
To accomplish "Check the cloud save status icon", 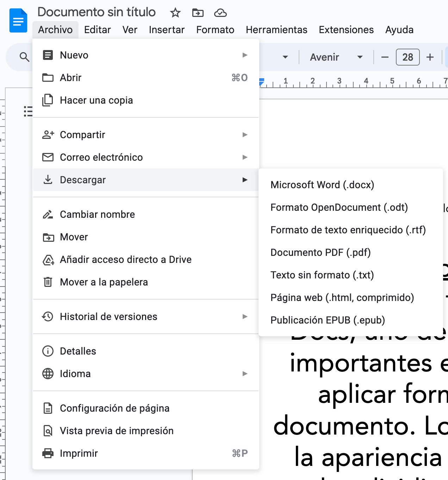I will [220, 13].
